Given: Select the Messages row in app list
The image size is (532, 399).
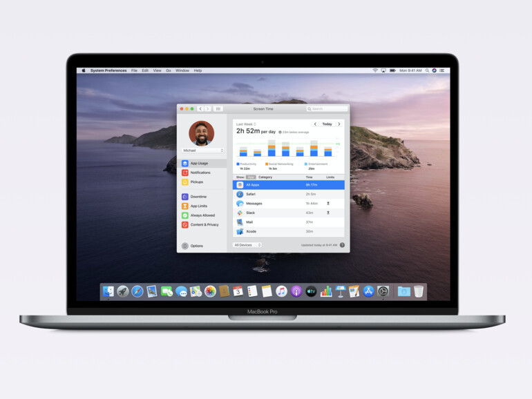Looking at the screenshot, I should (x=288, y=204).
